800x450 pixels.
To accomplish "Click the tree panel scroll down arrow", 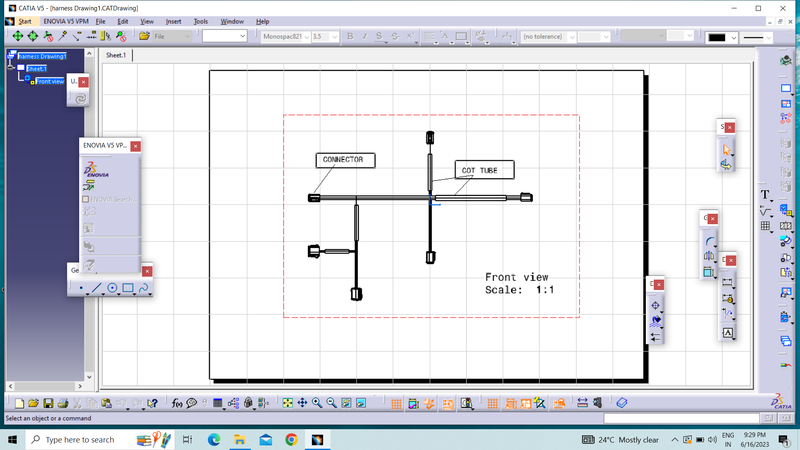I will 89,377.
